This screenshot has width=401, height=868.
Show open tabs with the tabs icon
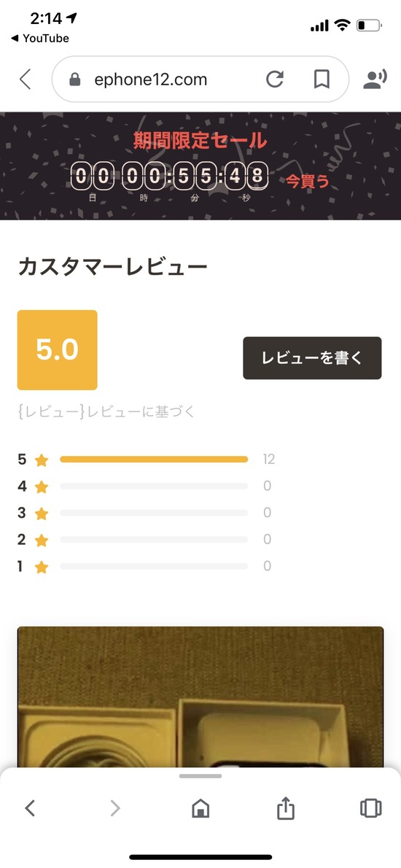tap(370, 807)
